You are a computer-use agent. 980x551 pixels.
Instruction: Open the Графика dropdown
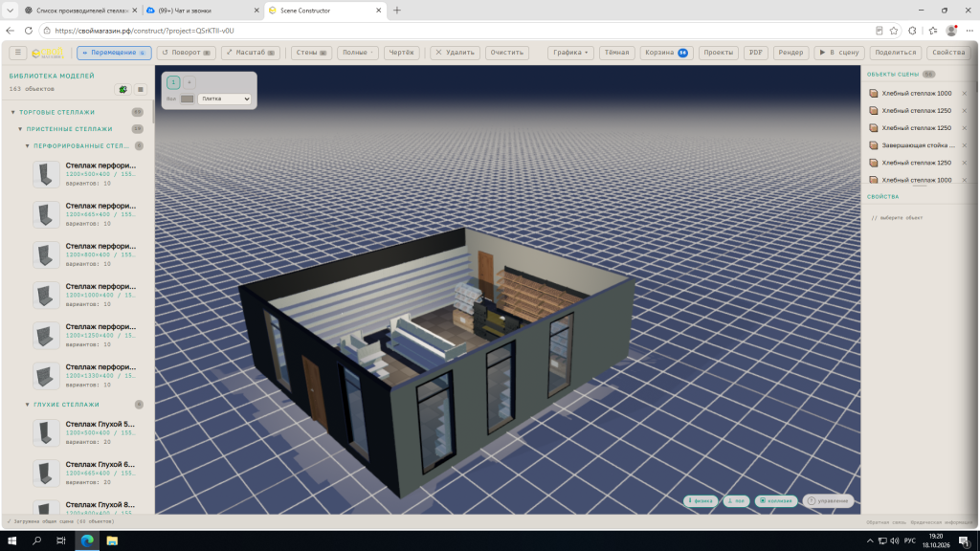[x=570, y=53]
